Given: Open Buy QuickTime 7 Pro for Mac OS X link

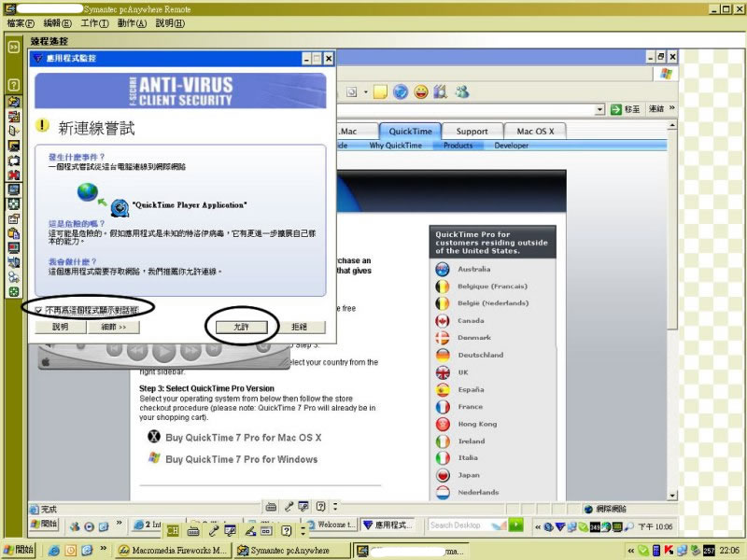Looking at the screenshot, I should pos(243,437).
